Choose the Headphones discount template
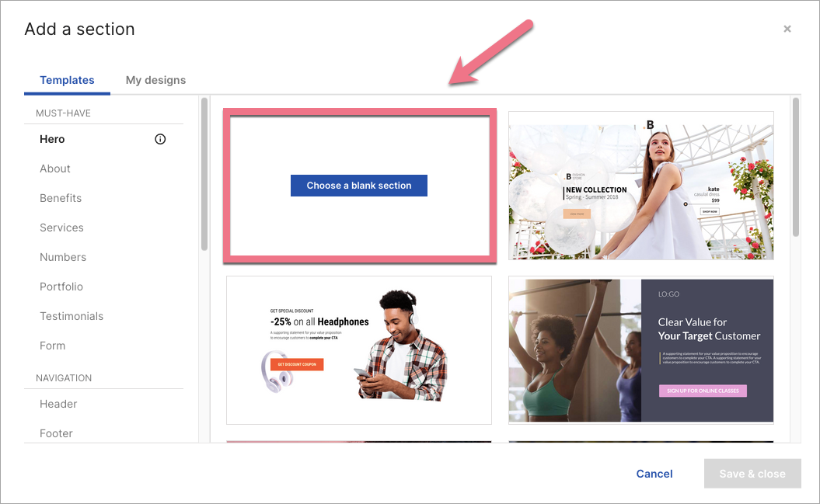This screenshot has height=504, width=820. pos(358,349)
